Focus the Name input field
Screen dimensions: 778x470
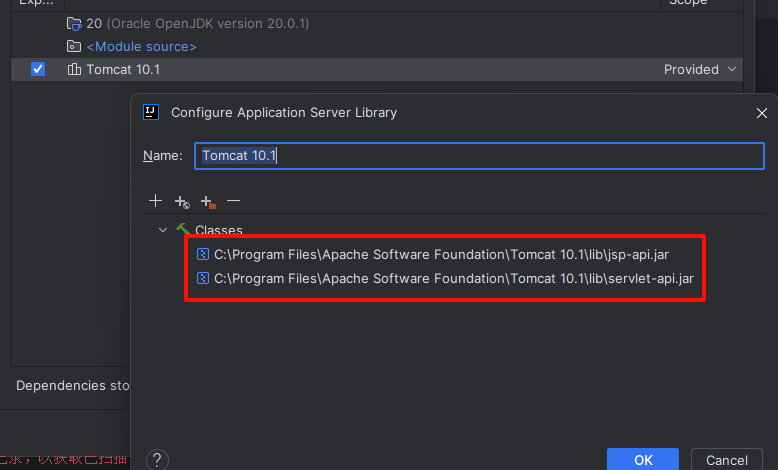tap(479, 156)
